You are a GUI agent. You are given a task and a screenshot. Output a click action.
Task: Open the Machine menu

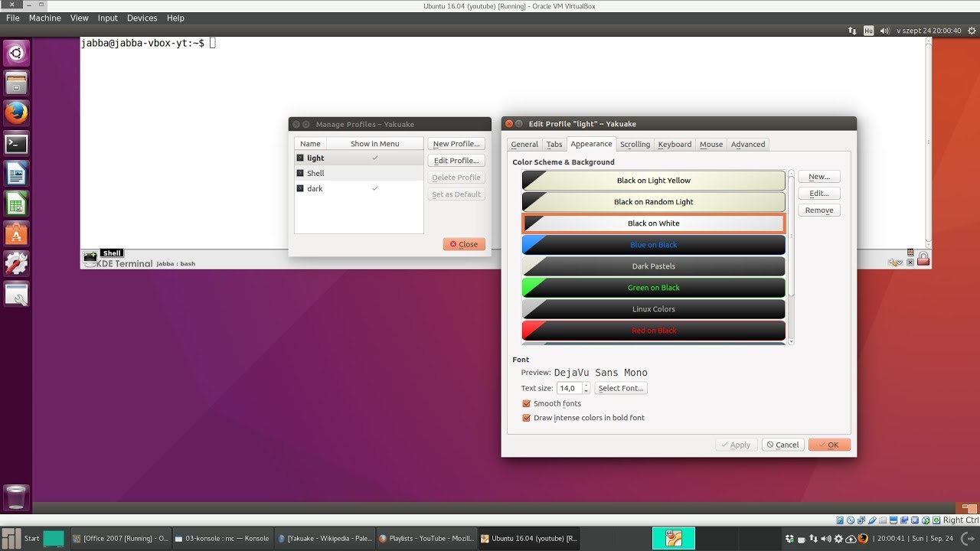click(x=45, y=18)
